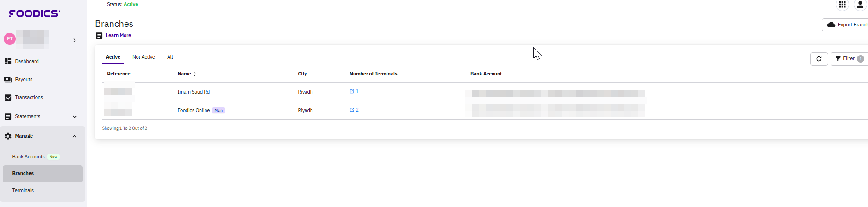The image size is (868, 207).
Task: Expand the Statements submenu
Action: pyautogui.click(x=75, y=117)
